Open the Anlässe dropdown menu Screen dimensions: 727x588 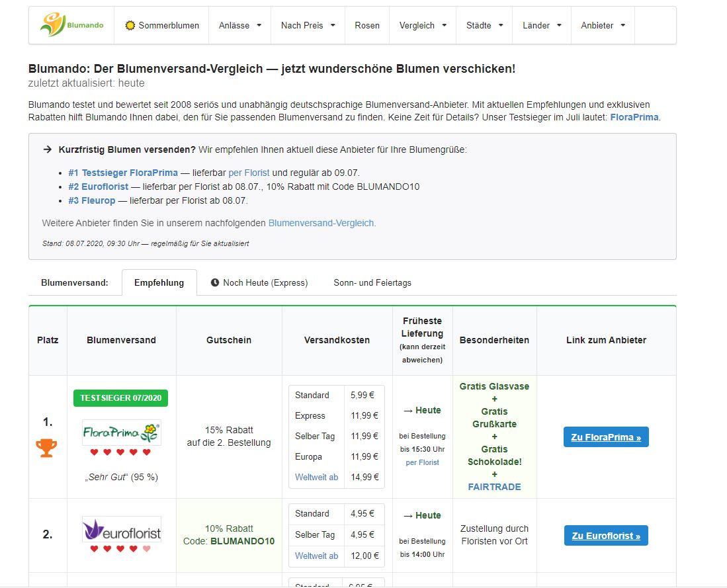[x=239, y=26]
